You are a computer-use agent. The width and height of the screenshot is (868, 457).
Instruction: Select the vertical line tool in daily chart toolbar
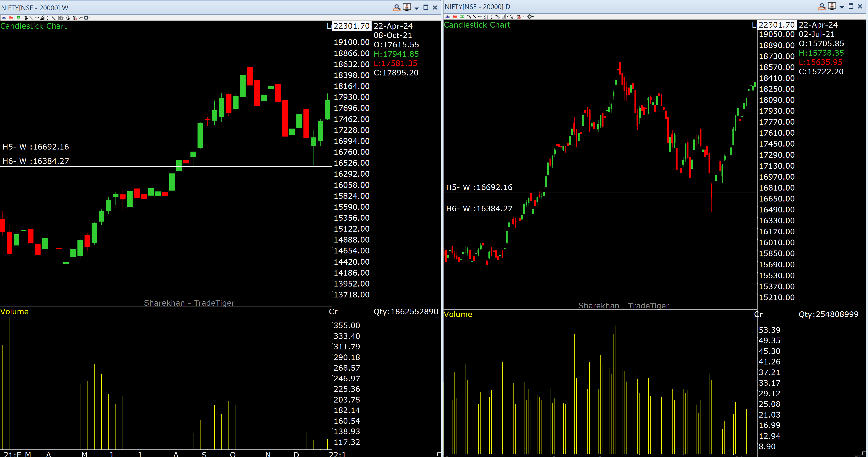(491, 16)
